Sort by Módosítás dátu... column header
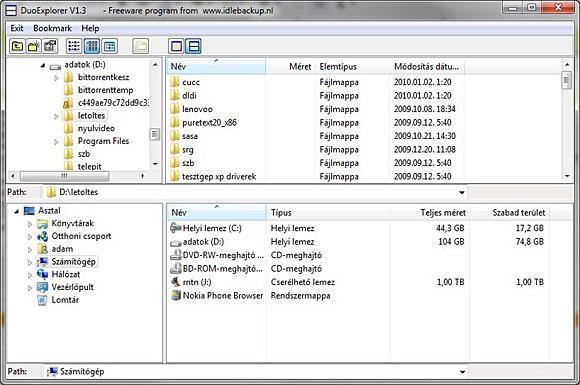The width and height of the screenshot is (580, 385). click(427, 67)
